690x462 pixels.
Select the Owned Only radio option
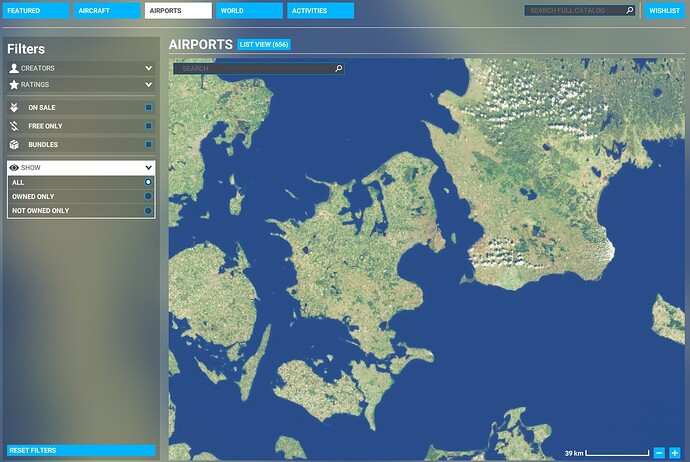pos(148,196)
